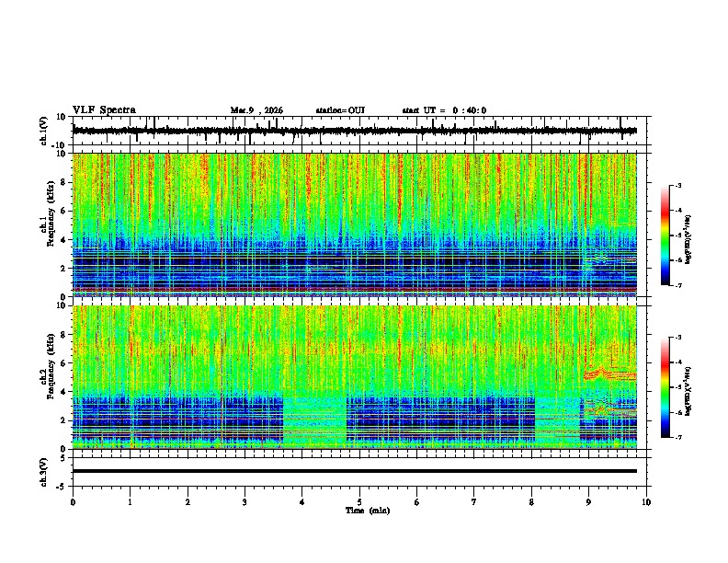Click the ch.1 spectrogram "4" kHz tick label
The width and height of the screenshot is (728, 563).
coord(63,240)
